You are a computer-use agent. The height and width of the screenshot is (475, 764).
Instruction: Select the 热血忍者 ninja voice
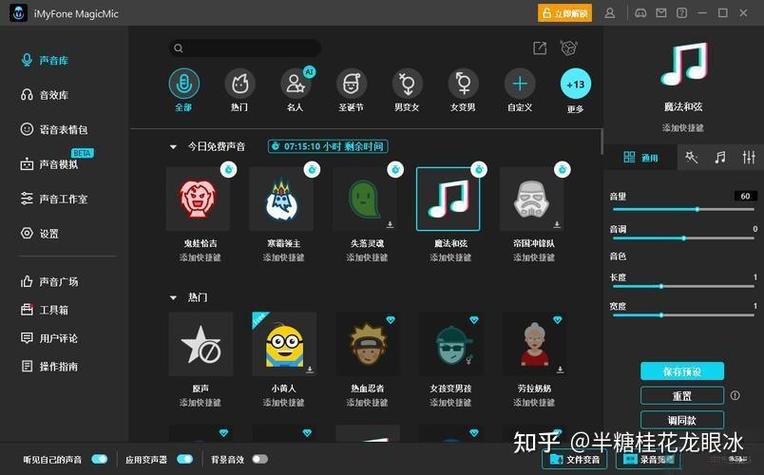click(367, 344)
